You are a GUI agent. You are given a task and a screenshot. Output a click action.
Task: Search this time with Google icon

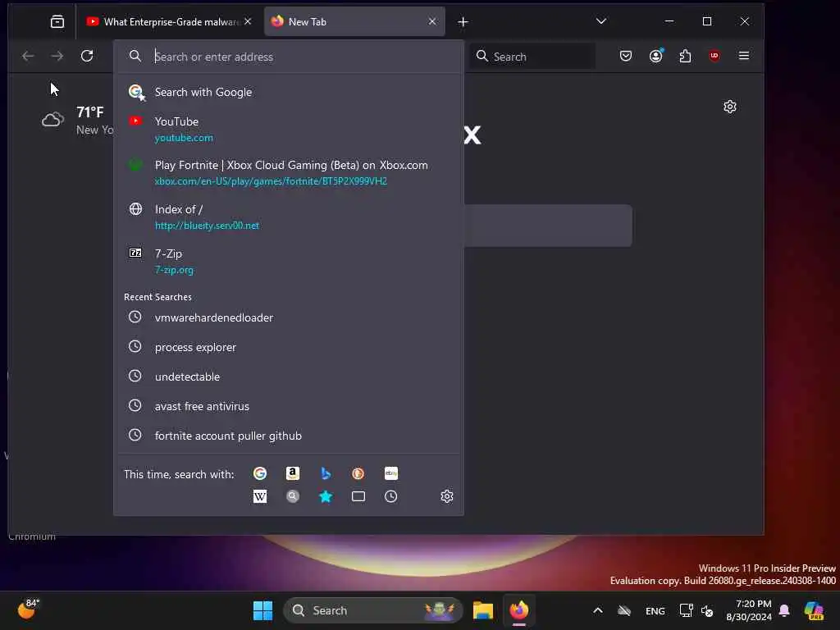click(x=260, y=473)
